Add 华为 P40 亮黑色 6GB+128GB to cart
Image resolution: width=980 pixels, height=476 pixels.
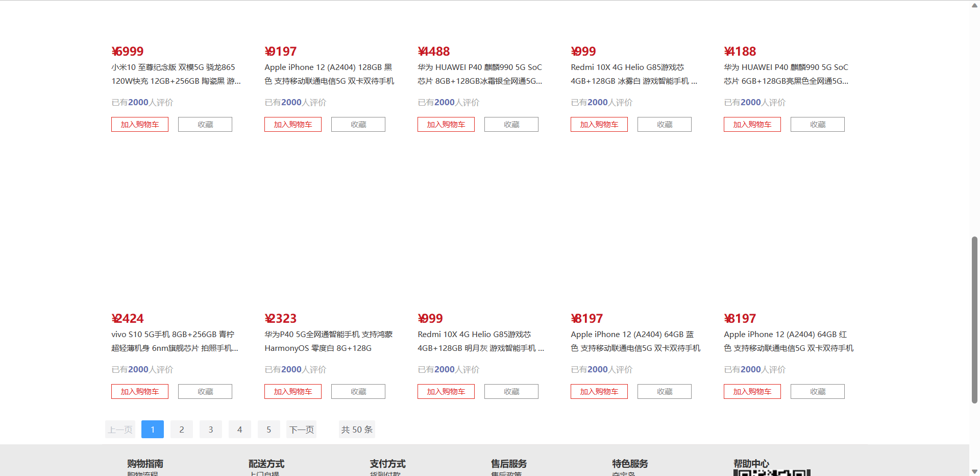point(752,124)
